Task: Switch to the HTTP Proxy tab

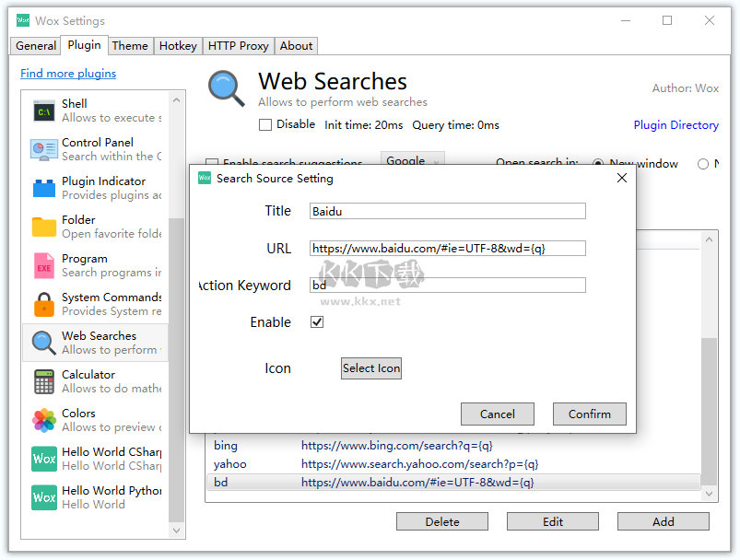Action: click(239, 46)
